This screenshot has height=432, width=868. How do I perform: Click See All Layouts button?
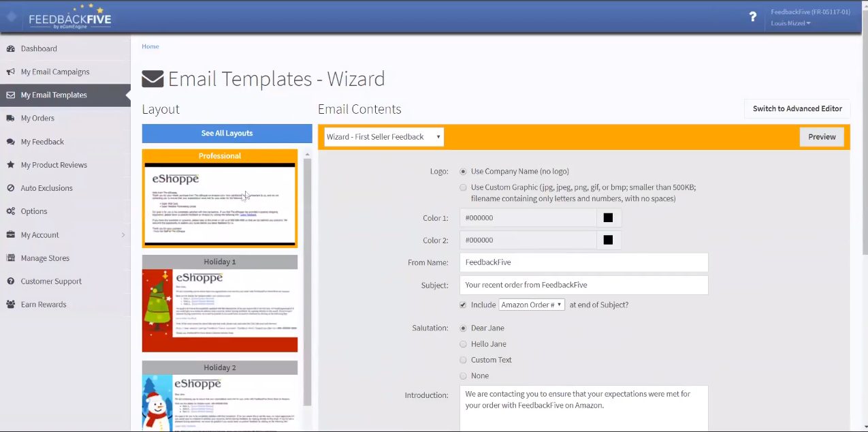point(227,134)
